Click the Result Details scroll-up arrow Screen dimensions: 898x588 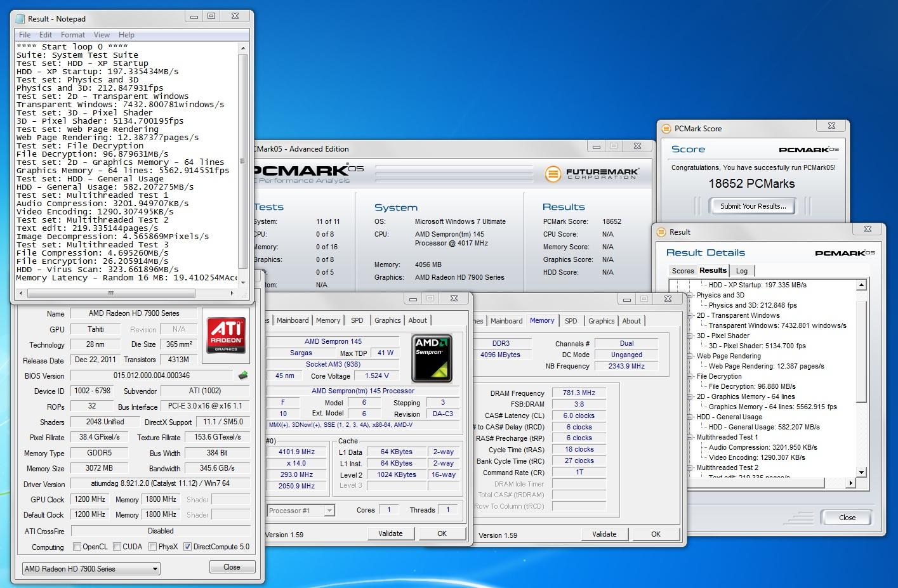pos(861,285)
